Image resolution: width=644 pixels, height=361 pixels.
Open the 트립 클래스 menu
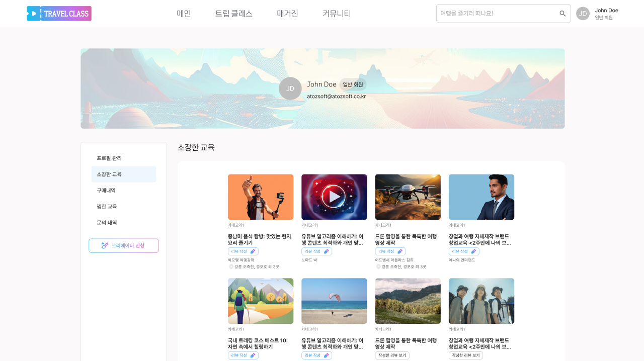(233, 14)
